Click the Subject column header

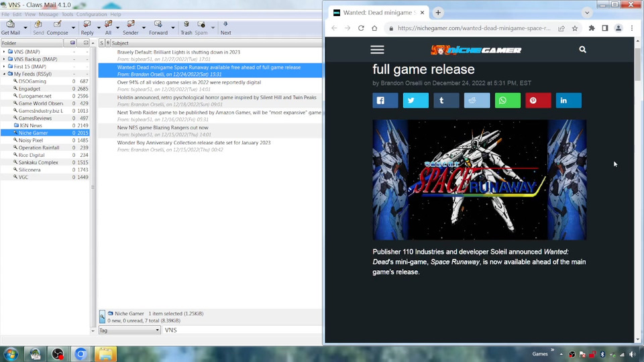[x=216, y=43]
